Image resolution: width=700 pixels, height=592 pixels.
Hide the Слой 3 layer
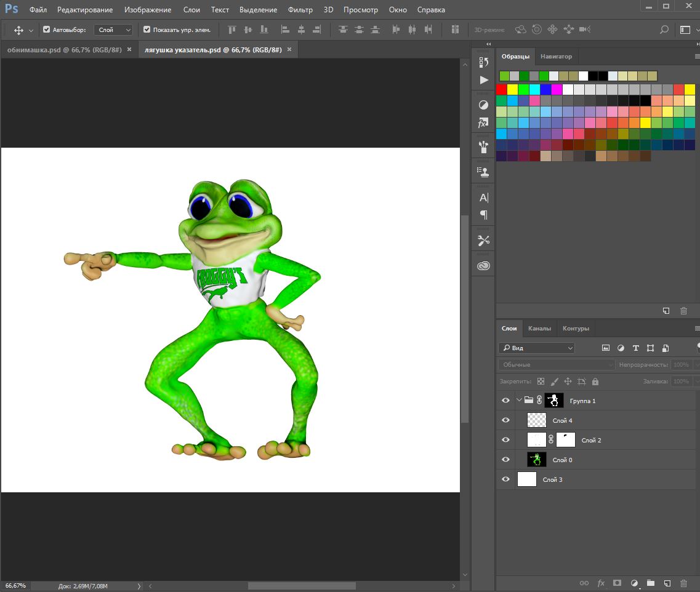(x=506, y=479)
